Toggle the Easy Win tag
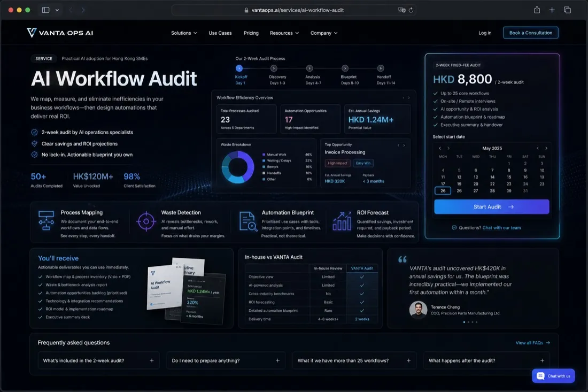588x392 pixels. coord(363,163)
